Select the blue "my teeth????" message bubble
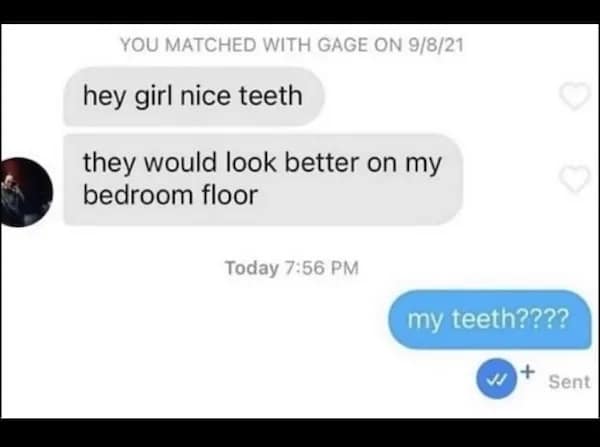 click(489, 319)
